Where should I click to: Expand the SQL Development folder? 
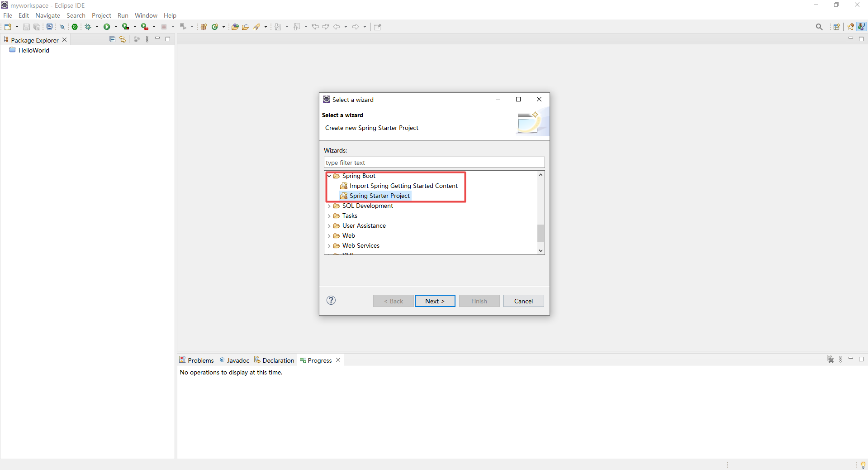tap(329, 206)
